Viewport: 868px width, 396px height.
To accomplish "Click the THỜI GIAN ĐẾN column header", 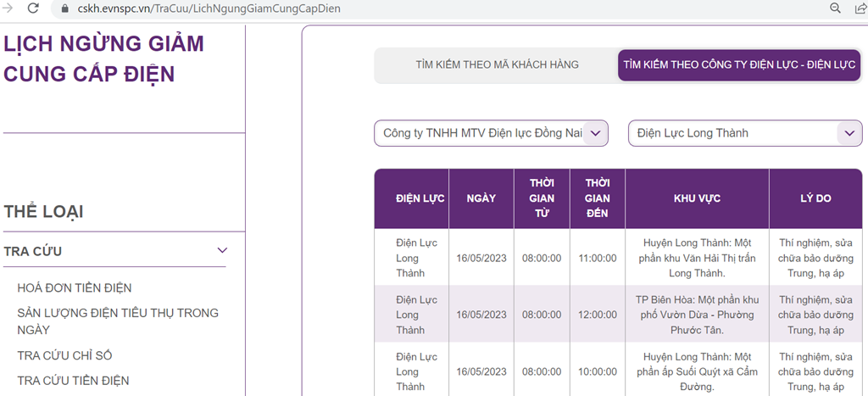I will [x=598, y=198].
